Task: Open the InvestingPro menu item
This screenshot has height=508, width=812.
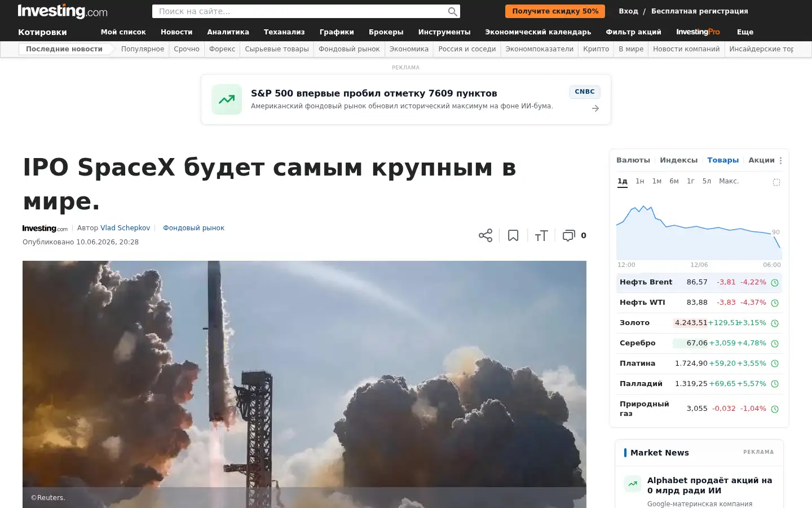Action: (x=698, y=32)
